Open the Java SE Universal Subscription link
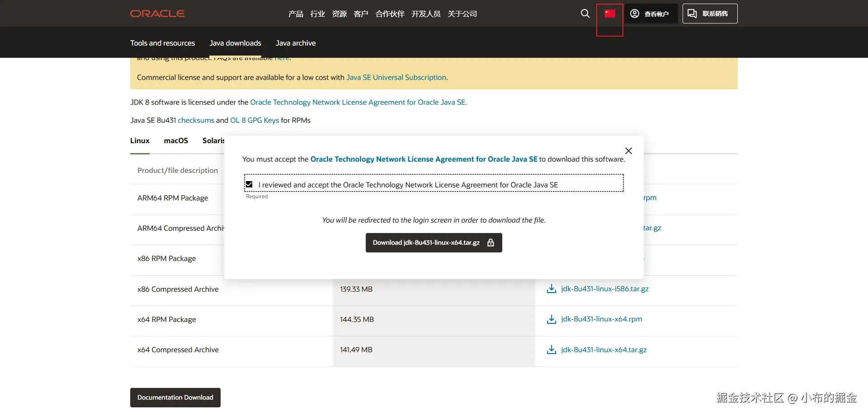This screenshot has height=415, width=868. pos(396,77)
